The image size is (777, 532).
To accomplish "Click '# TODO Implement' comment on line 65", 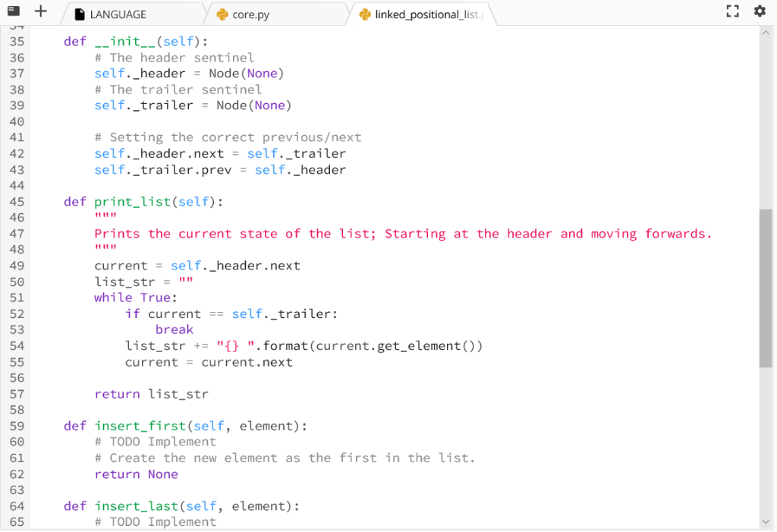I will click(156, 522).
